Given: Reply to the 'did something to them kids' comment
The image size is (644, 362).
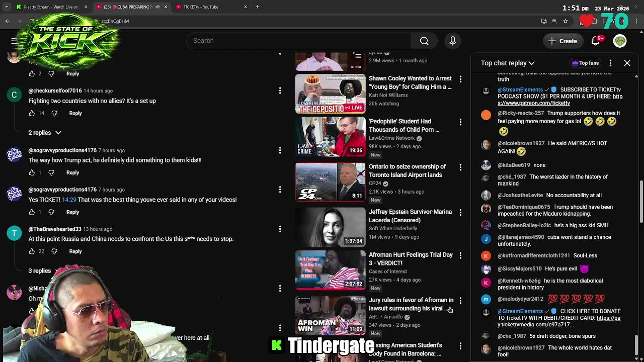Looking at the screenshot, I should 72,172.
